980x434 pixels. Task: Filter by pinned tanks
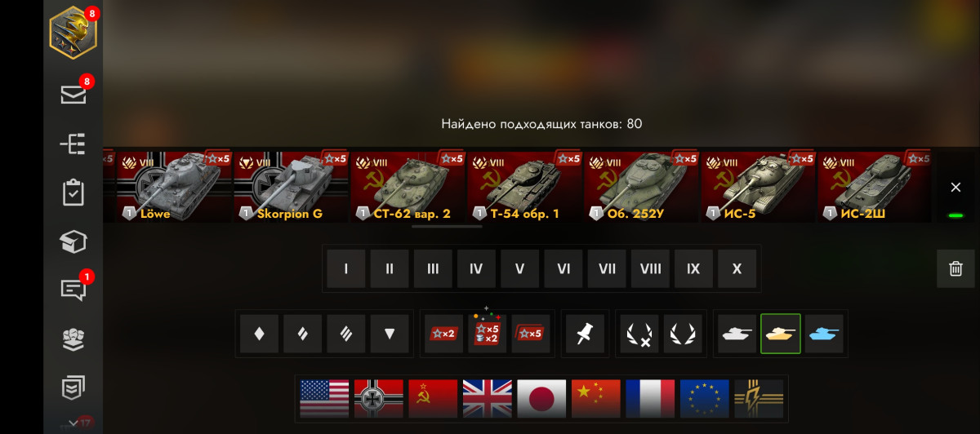coord(585,333)
